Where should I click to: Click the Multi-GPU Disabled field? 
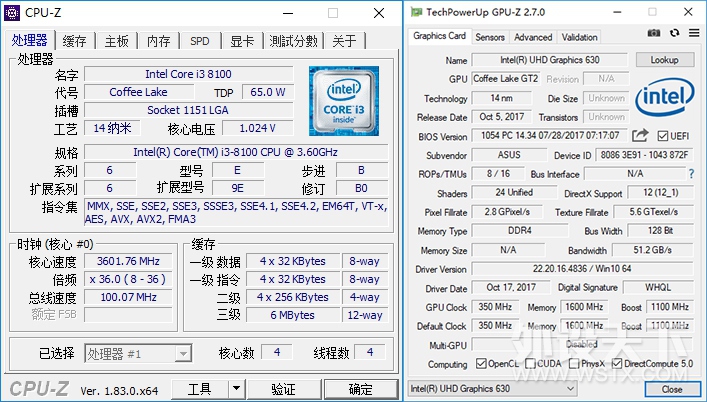pyautogui.click(x=582, y=345)
